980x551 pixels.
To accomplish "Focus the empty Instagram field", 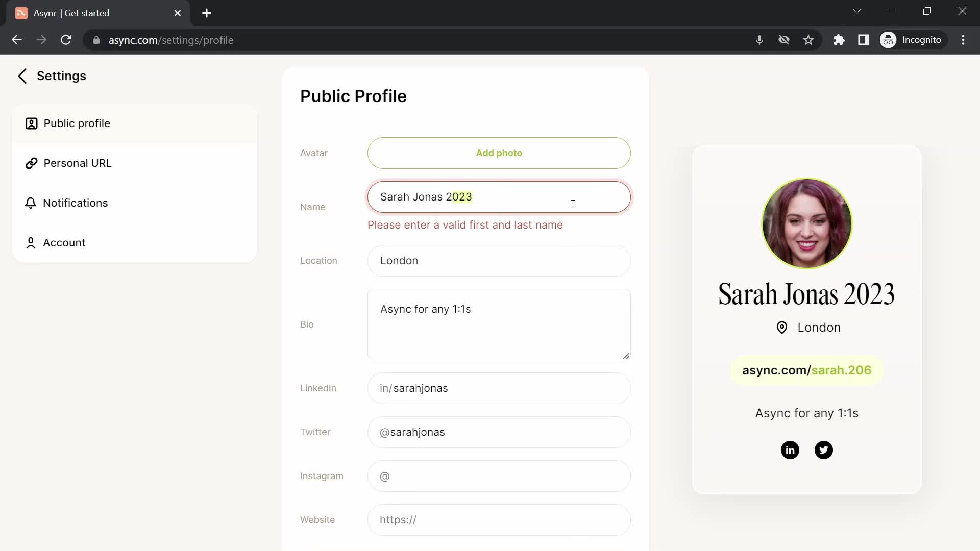I will [499, 476].
